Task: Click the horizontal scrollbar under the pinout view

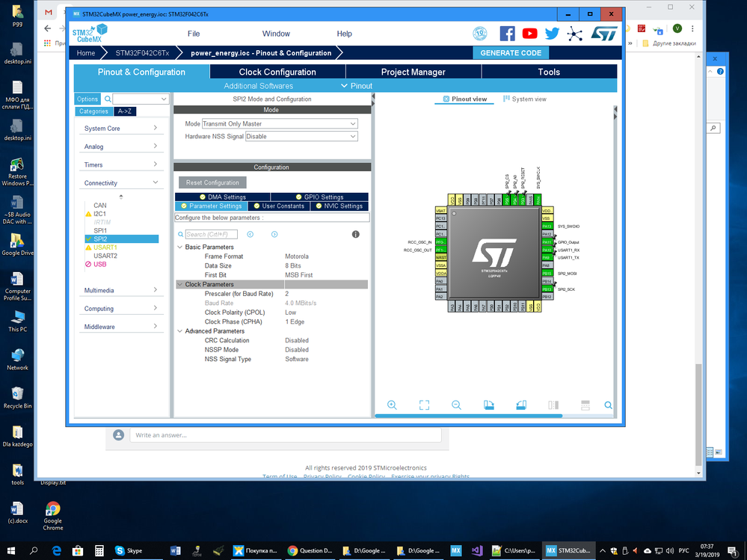Action: coord(468,416)
